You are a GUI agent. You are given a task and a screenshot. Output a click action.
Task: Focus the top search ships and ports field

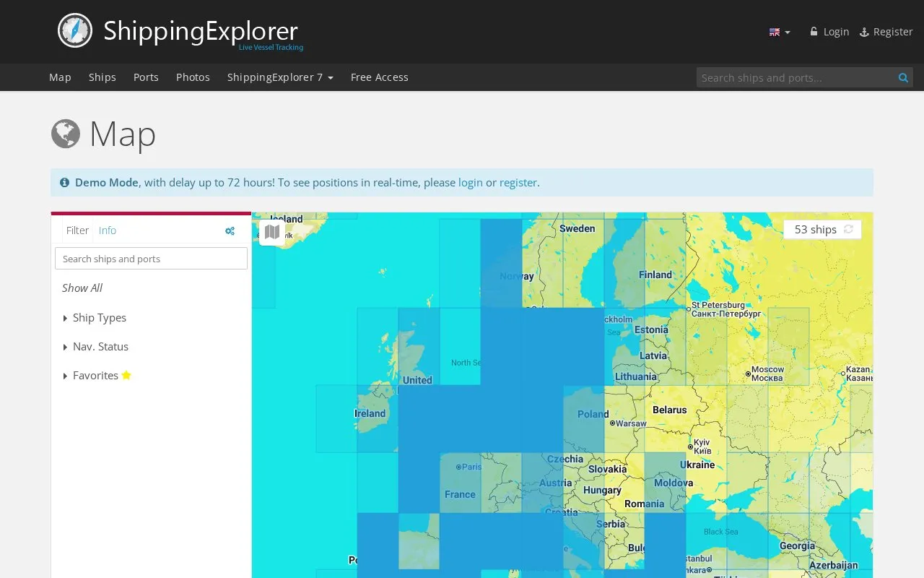click(795, 77)
